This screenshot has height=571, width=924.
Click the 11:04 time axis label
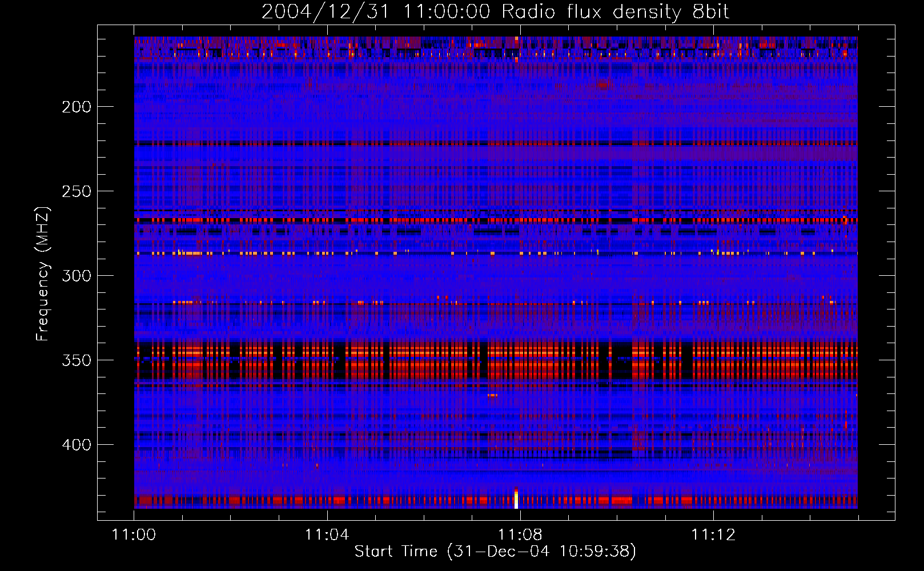click(x=327, y=535)
